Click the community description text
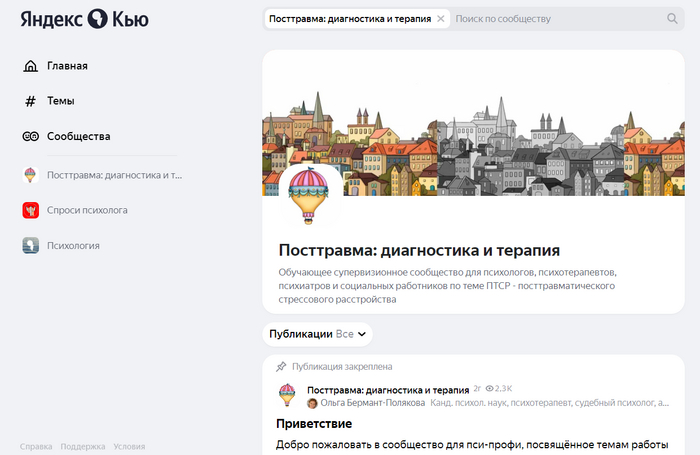Image resolution: width=700 pixels, height=455 pixels. coord(447,286)
